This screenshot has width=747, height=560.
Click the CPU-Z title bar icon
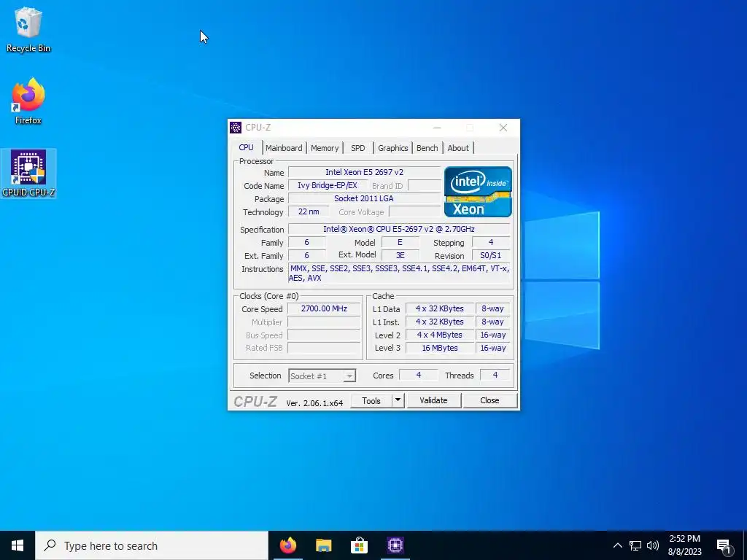pyautogui.click(x=236, y=128)
